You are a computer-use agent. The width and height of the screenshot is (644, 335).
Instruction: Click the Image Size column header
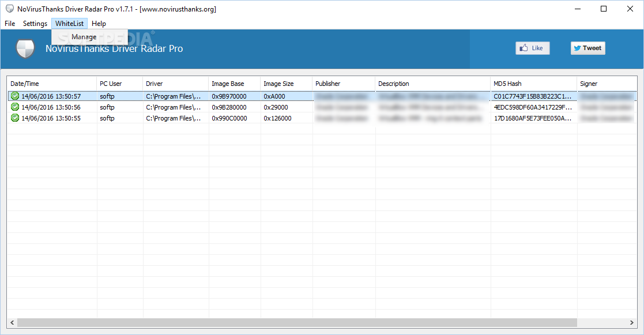tap(286, 84)
